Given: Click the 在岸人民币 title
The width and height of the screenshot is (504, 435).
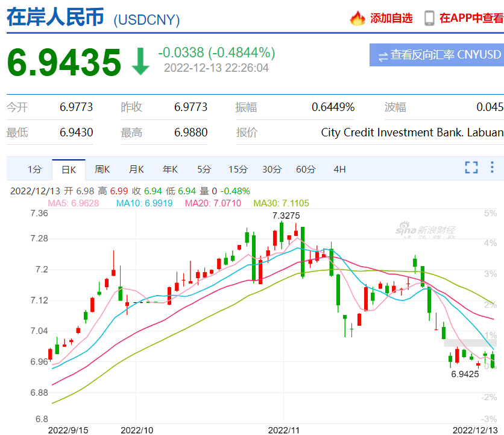Looking at the screenshot, I should (55, 17).
